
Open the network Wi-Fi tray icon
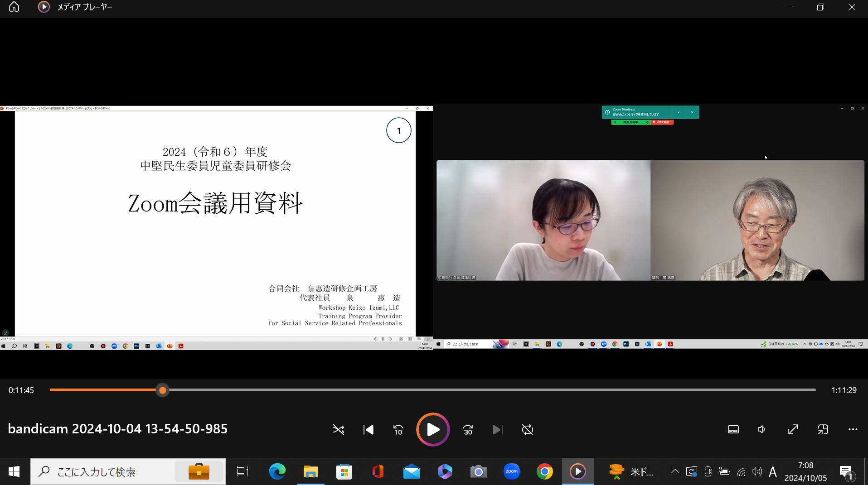(742, 472)
